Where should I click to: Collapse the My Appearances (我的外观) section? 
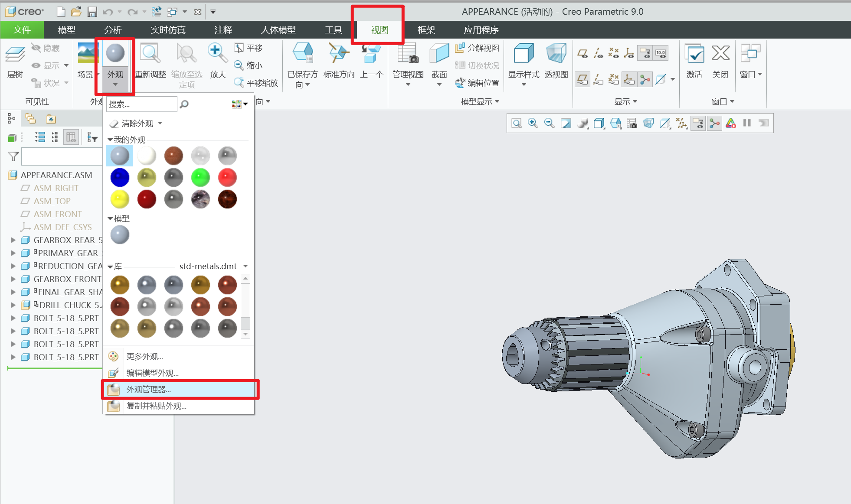click(110, 140)
